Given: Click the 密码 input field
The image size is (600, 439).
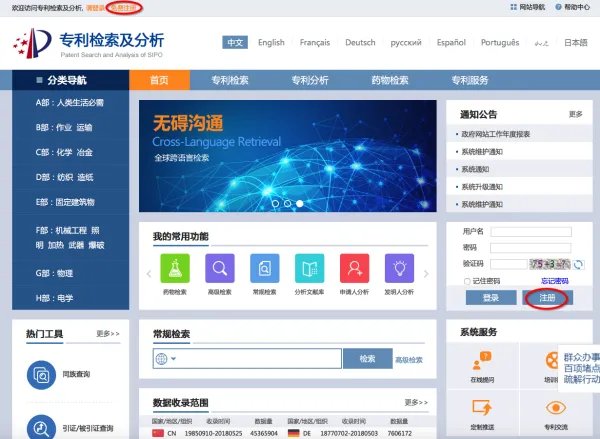Looking at the screenshot, I should click(x=531, y=248).
